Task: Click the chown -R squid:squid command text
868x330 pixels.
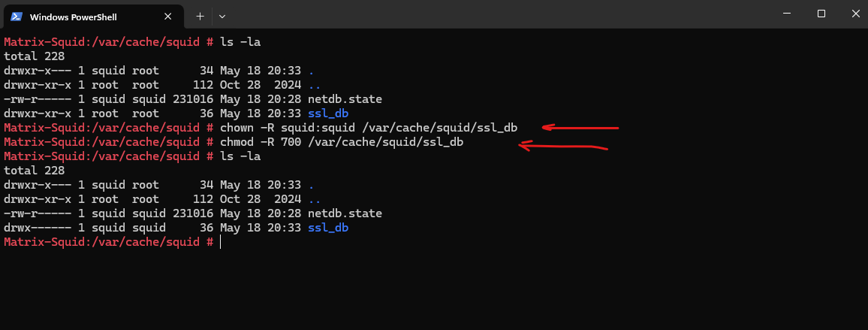Action: 369,128
